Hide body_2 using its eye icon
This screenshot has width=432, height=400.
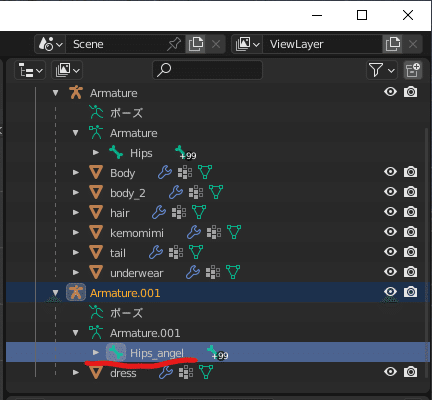click(390, 192)
